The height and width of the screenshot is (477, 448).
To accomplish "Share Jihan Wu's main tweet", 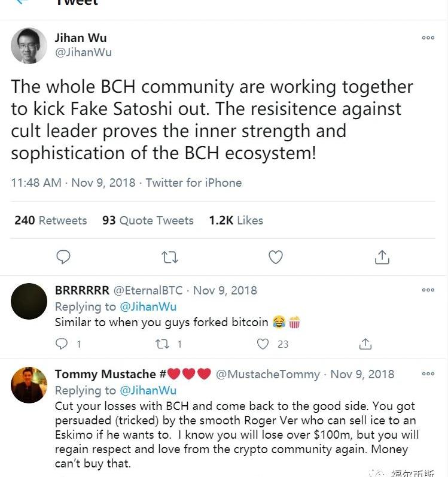I will [x=382, y=257].
